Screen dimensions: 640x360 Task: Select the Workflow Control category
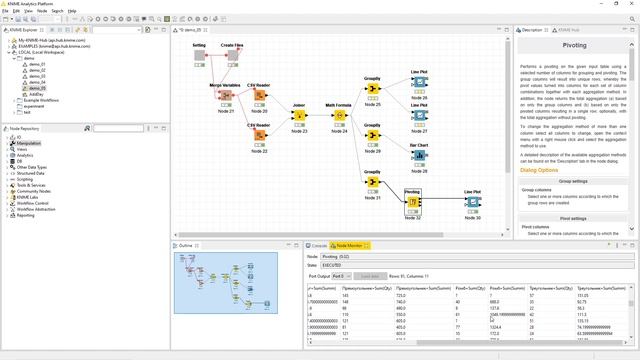point(33,203)
